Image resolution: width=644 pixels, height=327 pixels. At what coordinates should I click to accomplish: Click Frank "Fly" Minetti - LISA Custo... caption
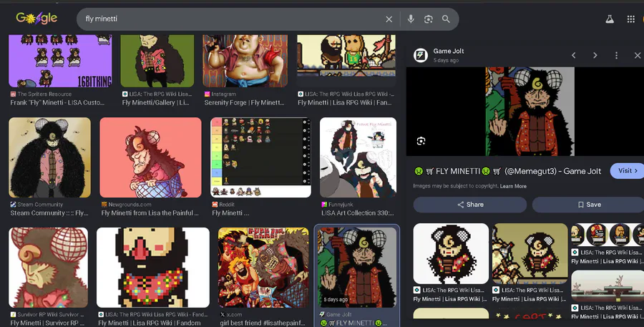click(x=57, y=103)
